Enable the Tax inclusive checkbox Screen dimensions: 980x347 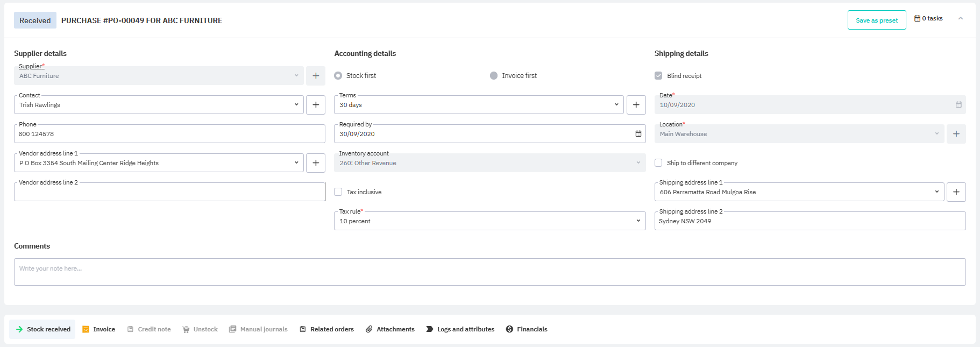click(338, 192)
